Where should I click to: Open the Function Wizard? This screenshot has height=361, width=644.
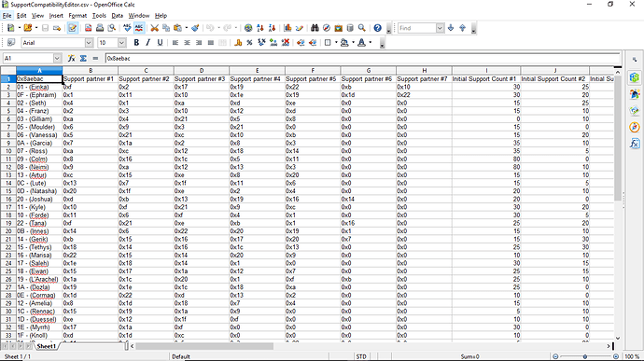(72, 59)
